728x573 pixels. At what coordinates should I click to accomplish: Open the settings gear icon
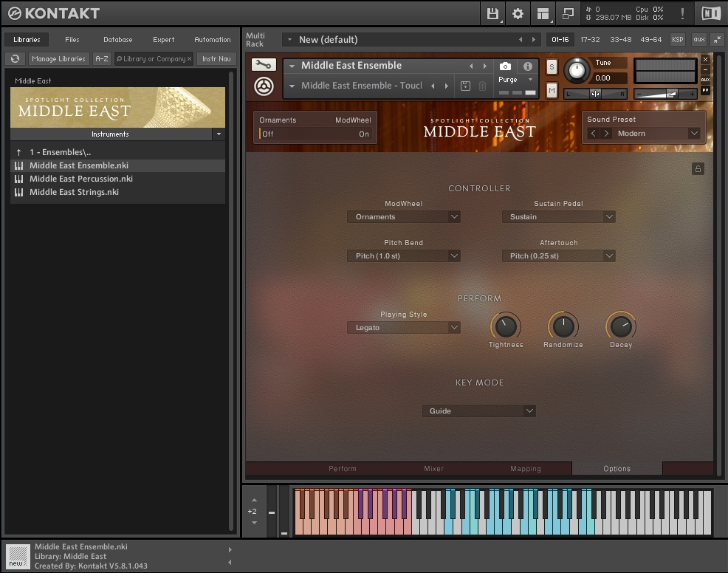point(518,13)
